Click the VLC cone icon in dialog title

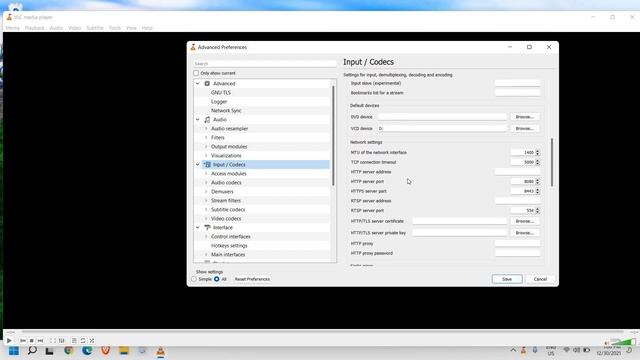point(193,47)
